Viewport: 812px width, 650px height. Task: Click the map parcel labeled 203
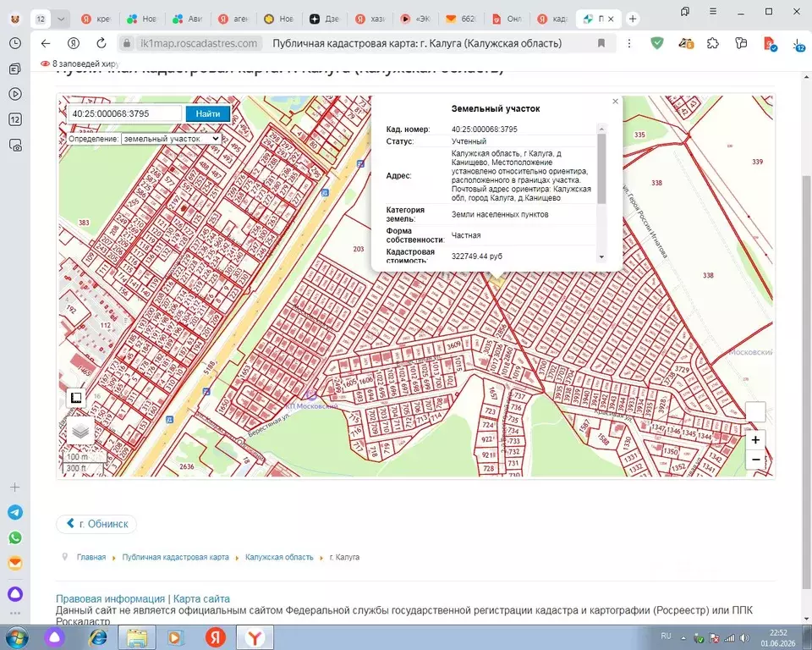click(x=359, y=249)
